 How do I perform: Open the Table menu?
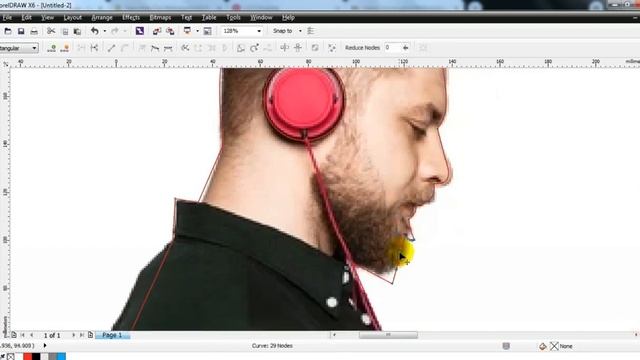(209, 18)
